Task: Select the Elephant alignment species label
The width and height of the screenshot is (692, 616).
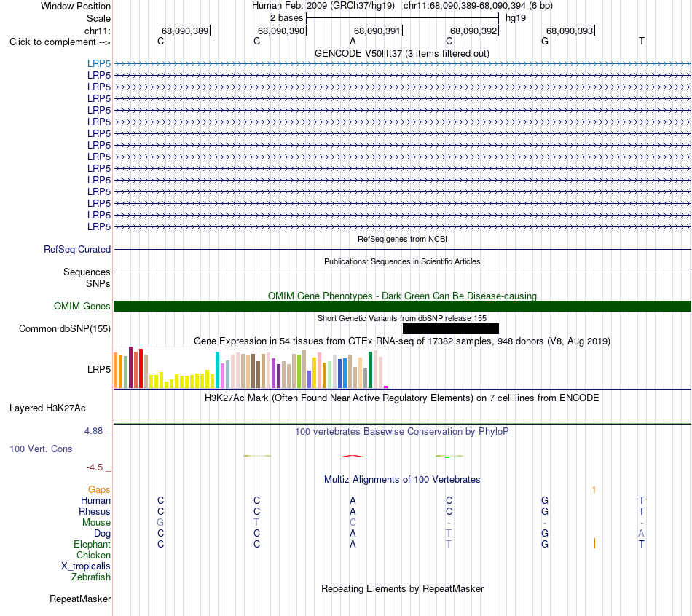Action: pos(93,545)
